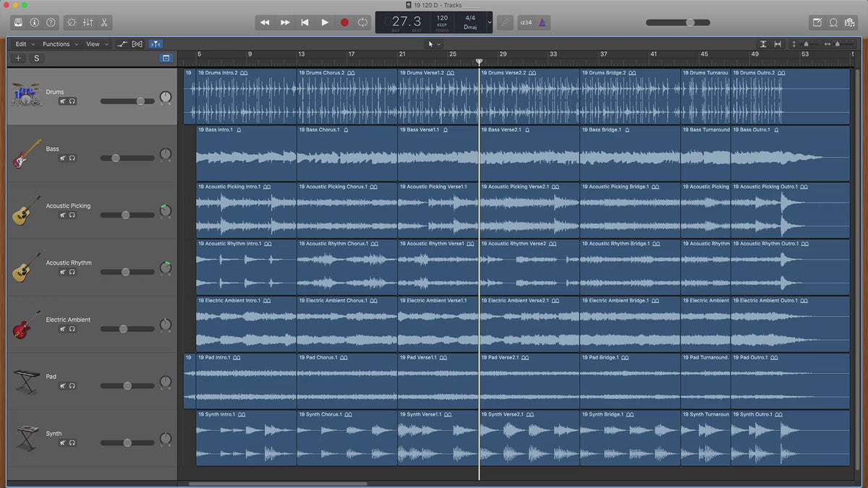
Task: Open the Loop Browser
Action: point(833,22)
